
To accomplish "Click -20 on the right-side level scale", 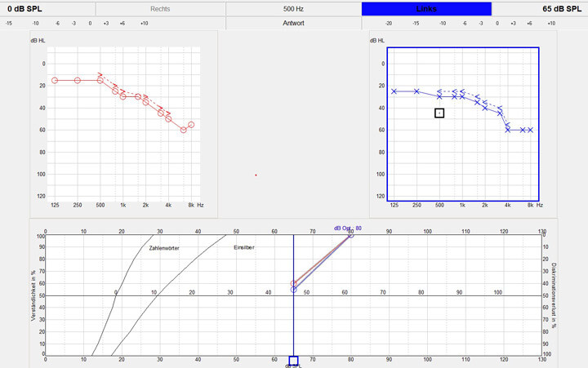I will tap(388, 23).
